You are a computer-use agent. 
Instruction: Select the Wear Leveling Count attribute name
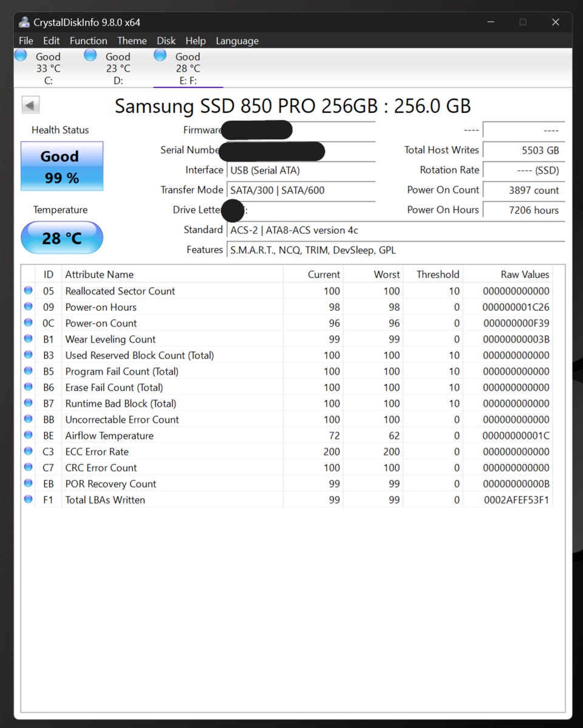(110, 339)
